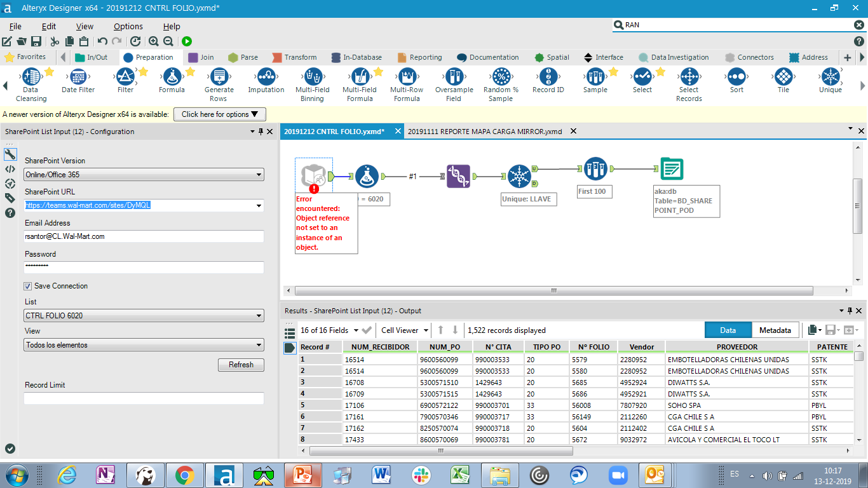Click the SharePoint List Input node on canvas
The image size is (868, 488).
(x=313, y=176)
